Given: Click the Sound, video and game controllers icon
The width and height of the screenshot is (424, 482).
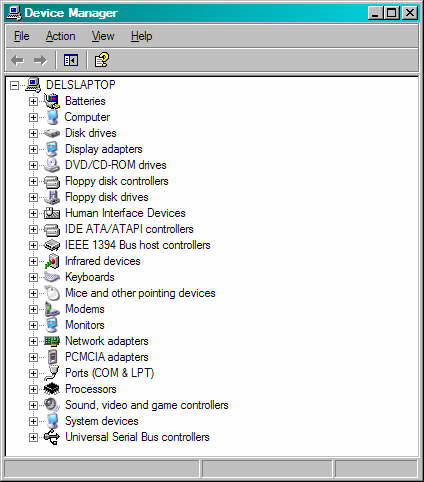Looking at the screenshot, I should [x=52, y=405].
